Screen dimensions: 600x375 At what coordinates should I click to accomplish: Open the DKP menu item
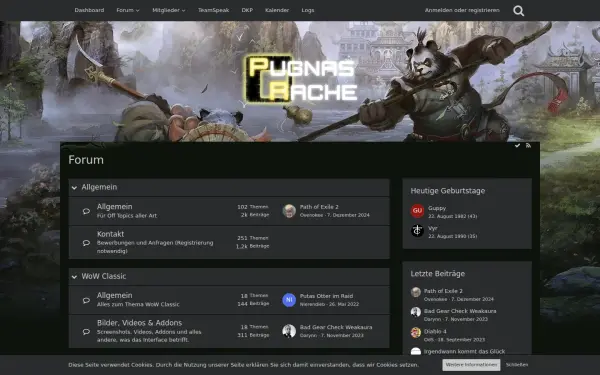click(247, 10)
